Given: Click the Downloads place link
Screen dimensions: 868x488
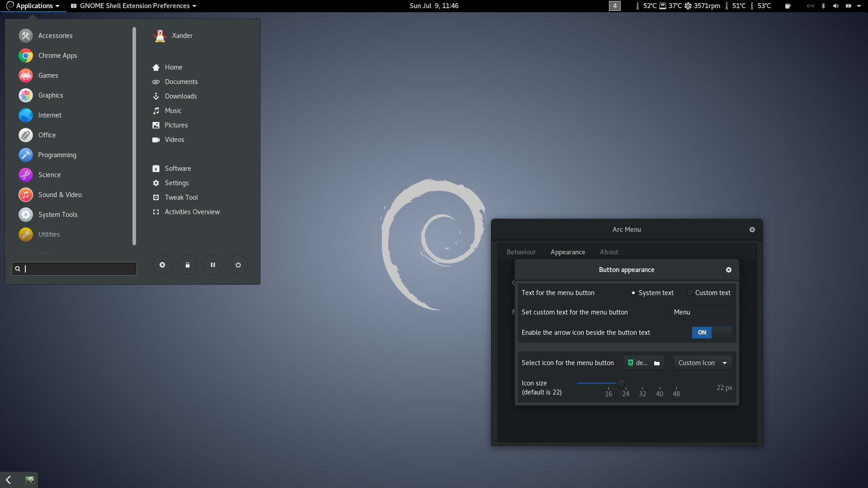Looking at the screenshot, I should tap(180, 96).
